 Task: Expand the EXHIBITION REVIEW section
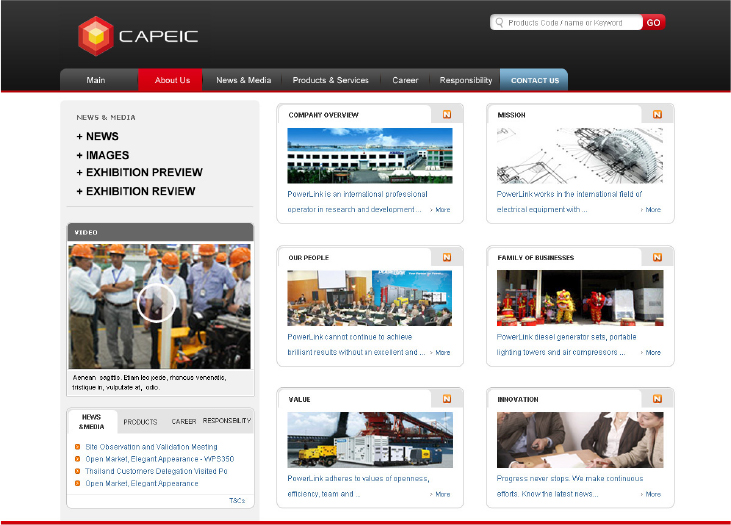136,191
